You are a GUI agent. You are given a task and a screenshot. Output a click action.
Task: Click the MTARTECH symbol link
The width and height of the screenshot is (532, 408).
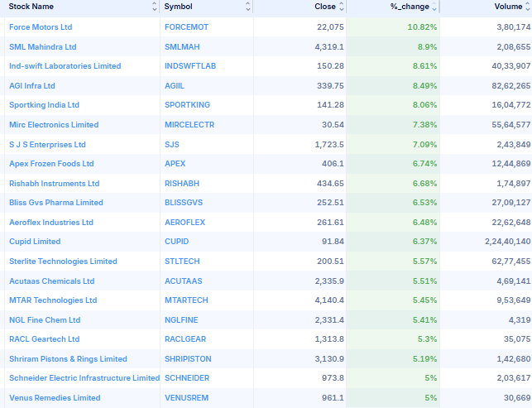pos(187,300)
